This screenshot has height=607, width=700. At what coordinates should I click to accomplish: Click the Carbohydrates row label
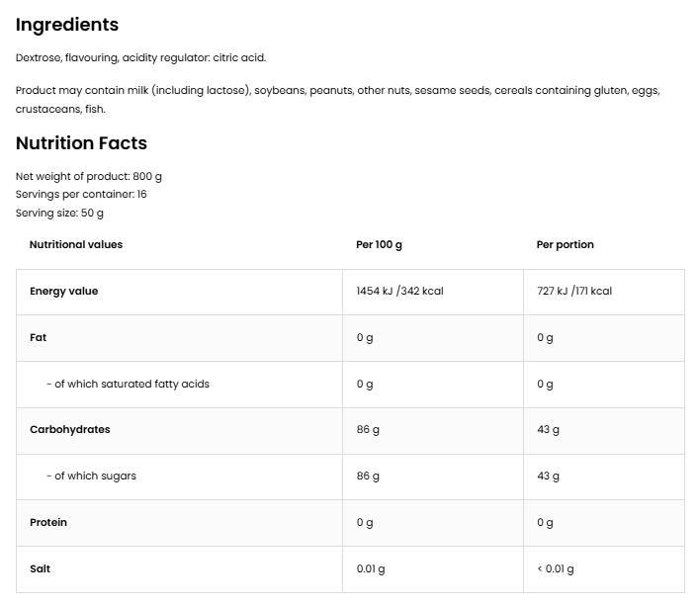[x=69, y=430]
